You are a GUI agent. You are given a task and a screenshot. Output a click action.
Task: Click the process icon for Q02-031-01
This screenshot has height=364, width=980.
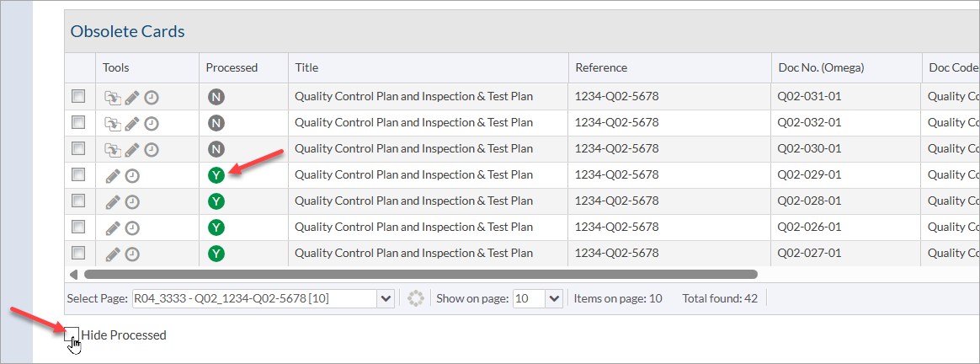click(113, 97)
